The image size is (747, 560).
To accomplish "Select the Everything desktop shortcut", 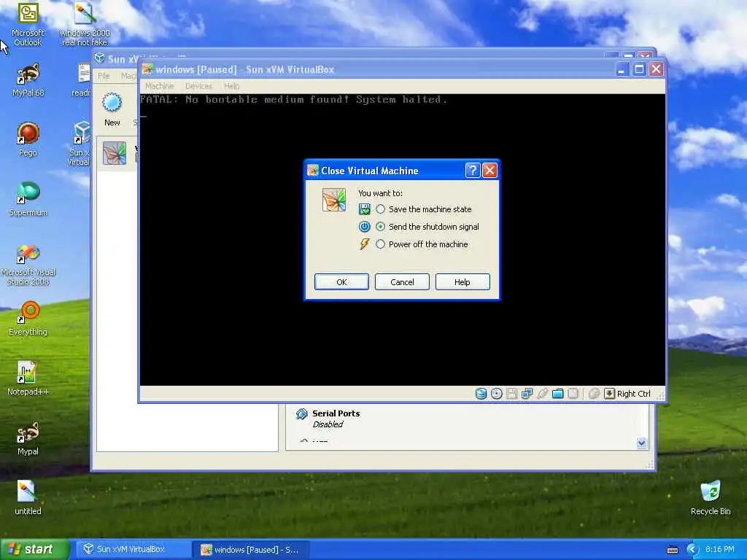I will pyautogui.click(x=28, y=318).
